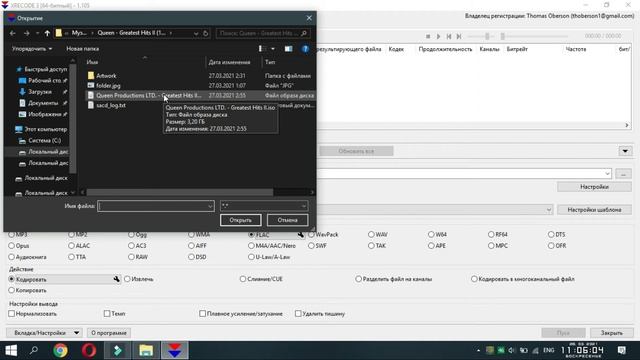The image size is (640, 360).
Task: Select DTS output format
Action: click(556, 235)
